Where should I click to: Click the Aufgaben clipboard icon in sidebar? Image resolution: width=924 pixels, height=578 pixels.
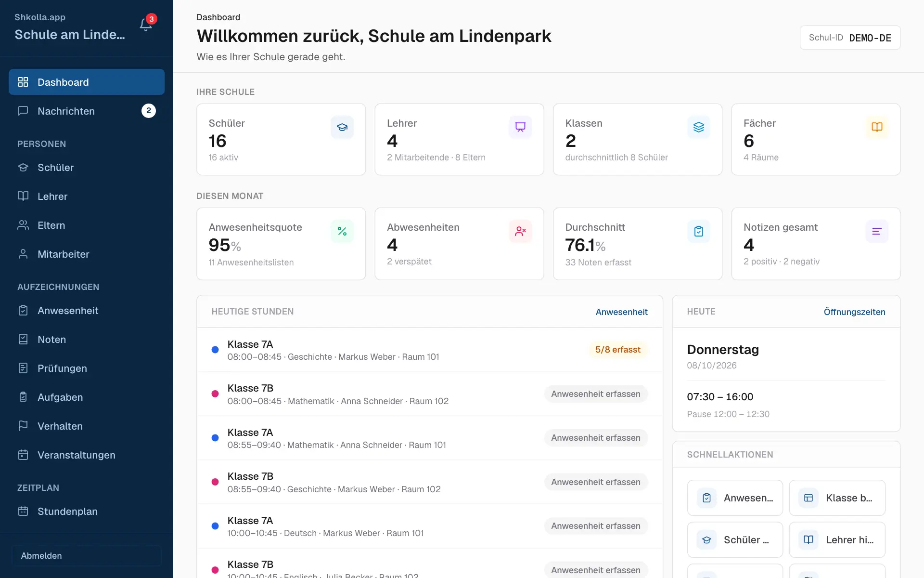[23, 397]
